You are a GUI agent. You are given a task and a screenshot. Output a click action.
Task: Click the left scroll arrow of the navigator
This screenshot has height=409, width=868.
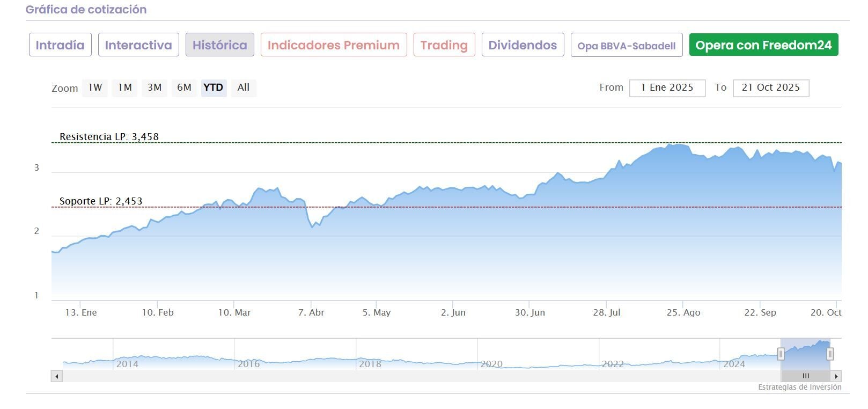point(57,376)
